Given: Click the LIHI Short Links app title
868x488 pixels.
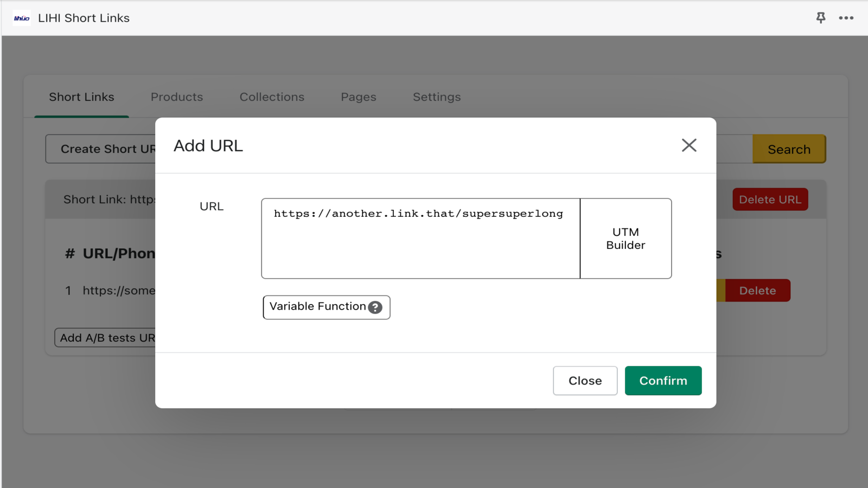Looking at the screenshot, I should click(84, 18).
